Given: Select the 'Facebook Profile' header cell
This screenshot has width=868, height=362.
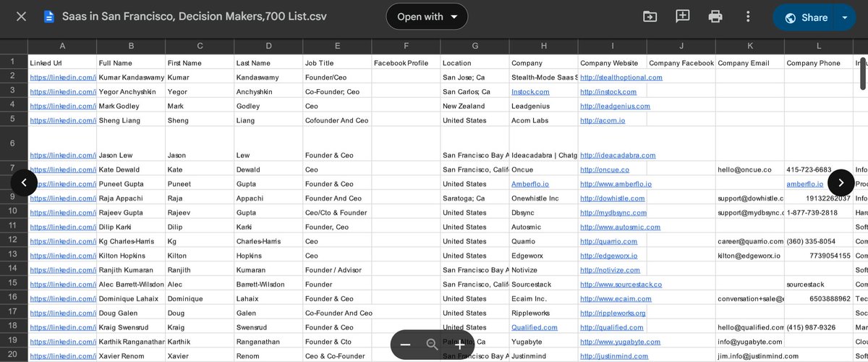Looking at the screenshot, I should (x=406, y=62).
